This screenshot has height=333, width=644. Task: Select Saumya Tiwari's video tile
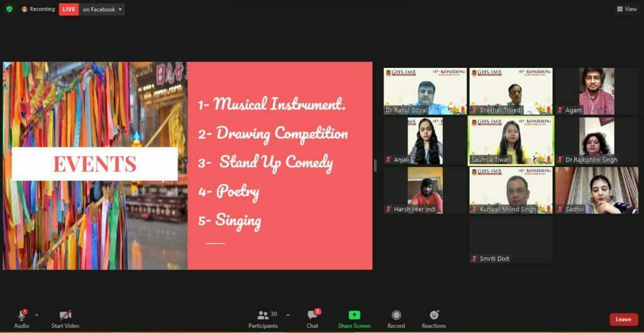click(511, 140)
